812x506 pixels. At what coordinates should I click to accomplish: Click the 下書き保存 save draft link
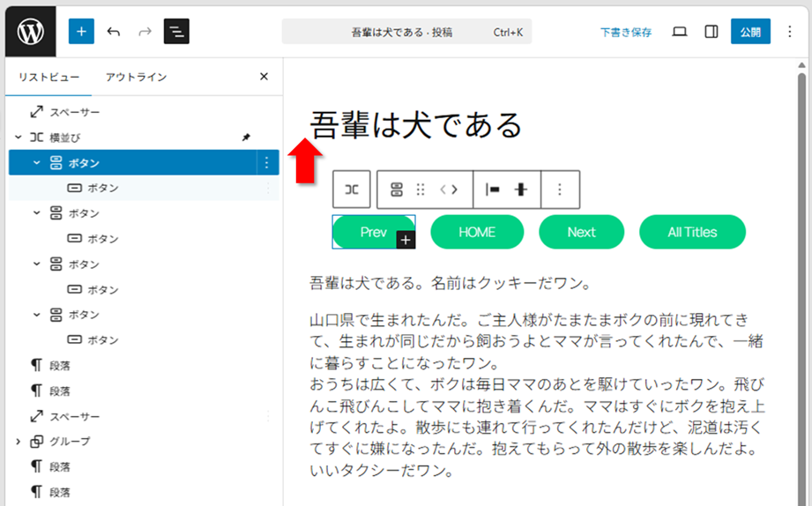625,32
